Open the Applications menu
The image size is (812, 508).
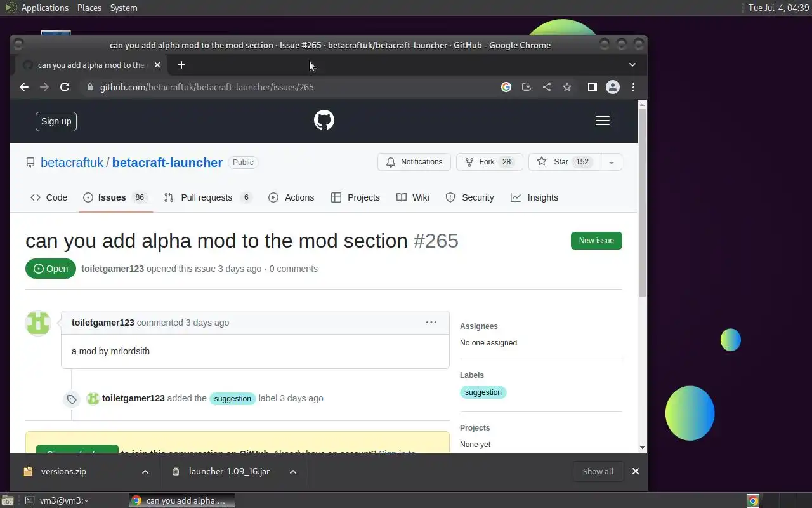(x=37, y=8)
